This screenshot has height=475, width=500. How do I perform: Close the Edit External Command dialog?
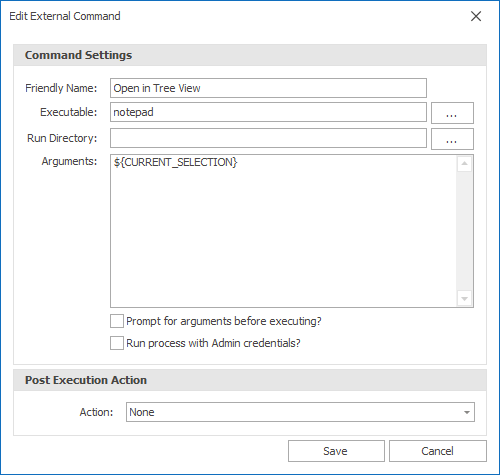pyautogui.click(x=476, y=16)
